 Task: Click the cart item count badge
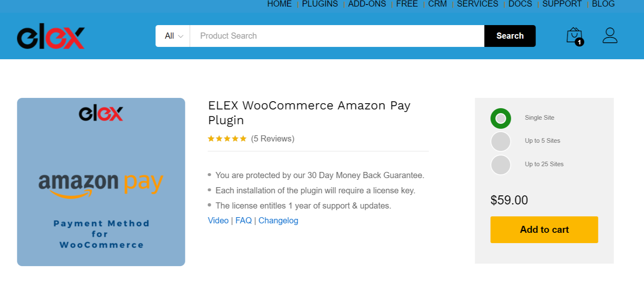pyautogui.click(x=579, y=42)
